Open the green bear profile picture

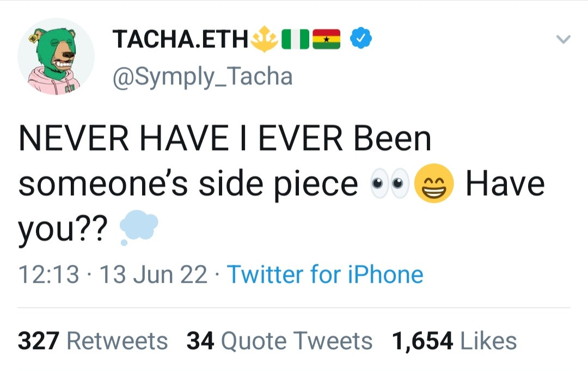click(56, 56)
